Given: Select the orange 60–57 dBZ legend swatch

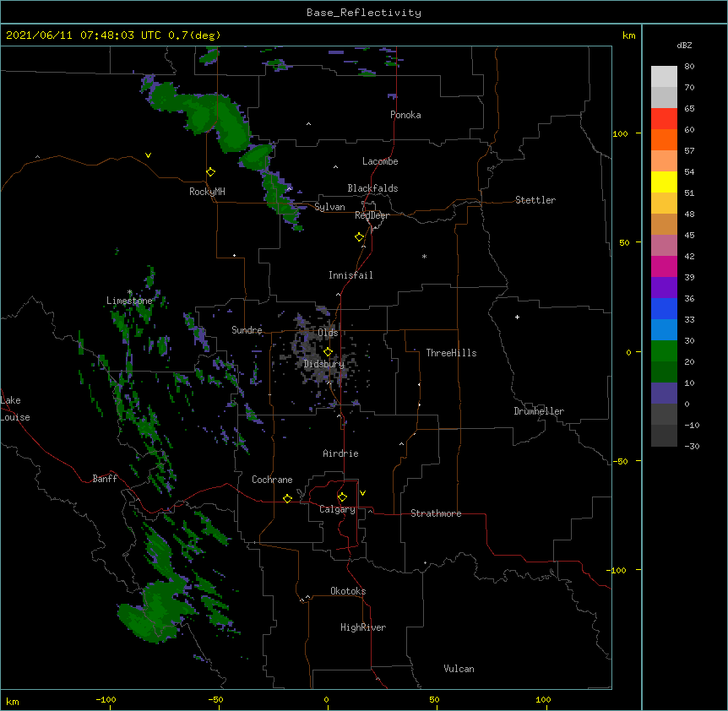Looking at the screenshot, I should [664, 139].
